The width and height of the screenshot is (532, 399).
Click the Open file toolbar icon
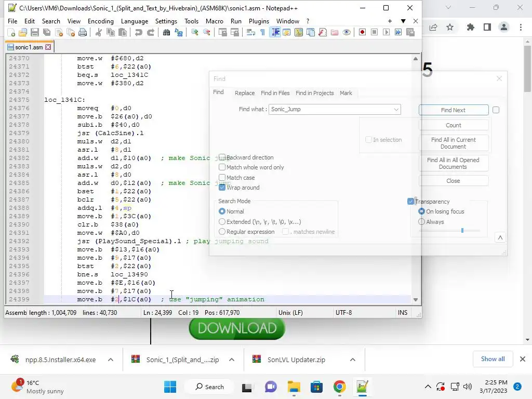[x=23, y=32]
